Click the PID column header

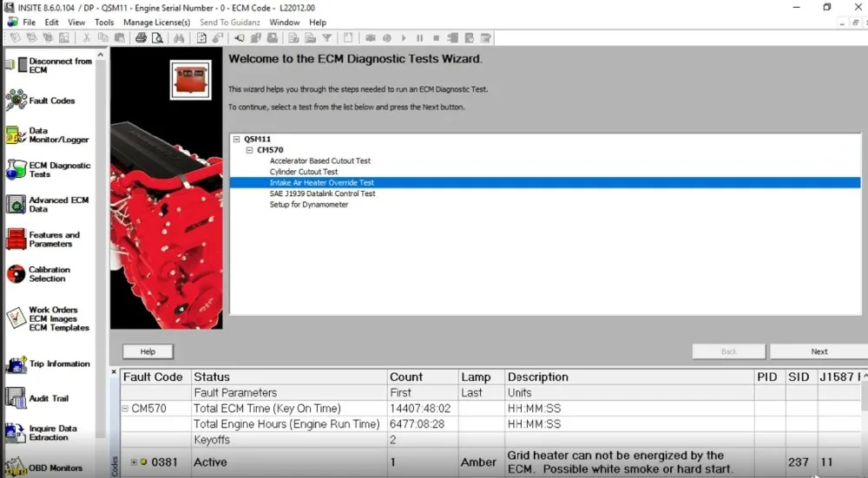770,377
